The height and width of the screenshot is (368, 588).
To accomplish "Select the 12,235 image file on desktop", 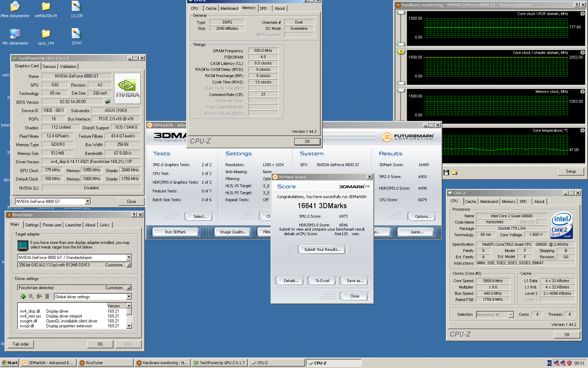I will click(x=77, y=9).
